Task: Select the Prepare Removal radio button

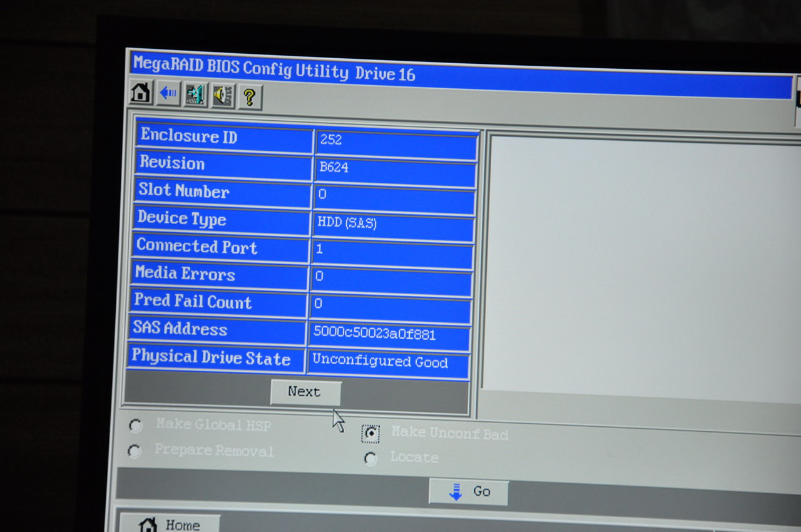Action: 134,451
